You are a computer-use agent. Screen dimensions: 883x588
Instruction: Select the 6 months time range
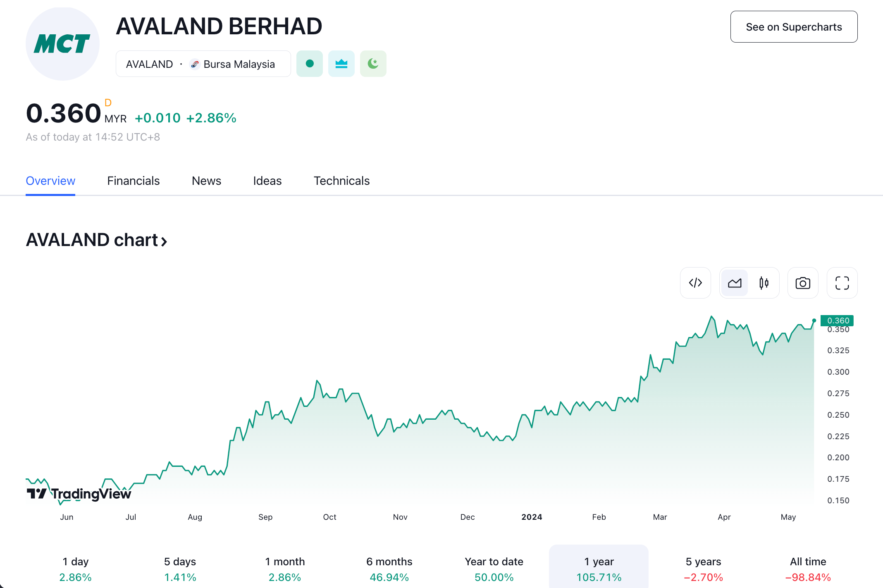(389, 569)
